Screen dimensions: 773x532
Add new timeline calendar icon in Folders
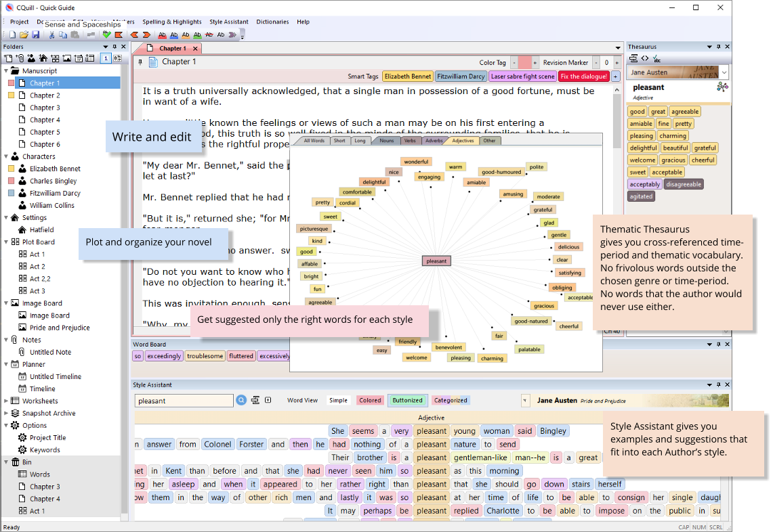[x=79, y=59]
